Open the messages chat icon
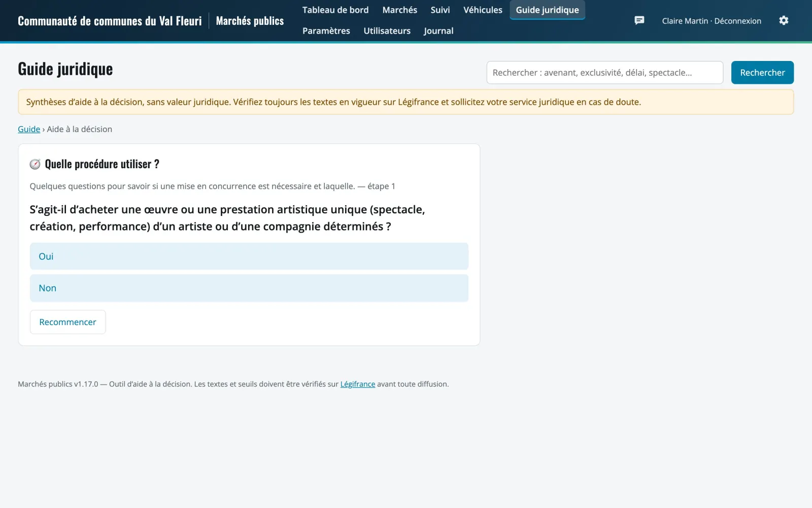Screen dimensions: 812x508 pos(639,20)
